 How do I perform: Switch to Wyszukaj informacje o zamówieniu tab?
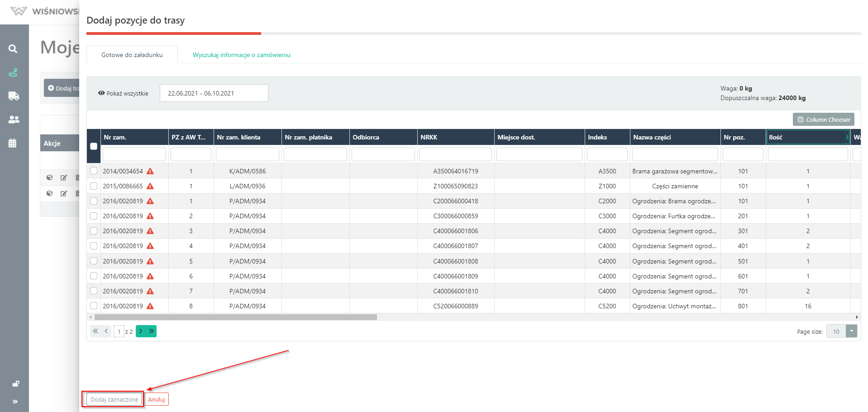pos(241,55)
